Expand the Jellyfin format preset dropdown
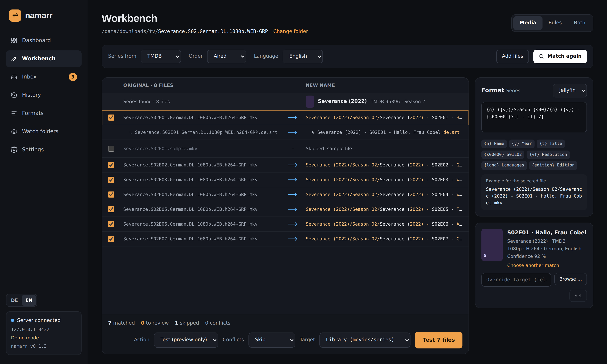The height and width of the screenshot is (364, 607). click(569, 90)
